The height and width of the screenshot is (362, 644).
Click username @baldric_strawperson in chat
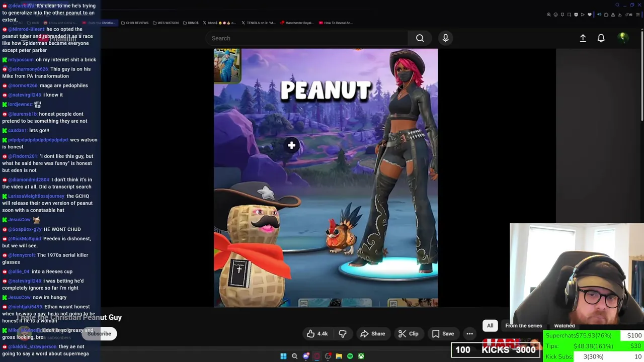point(32,347)
